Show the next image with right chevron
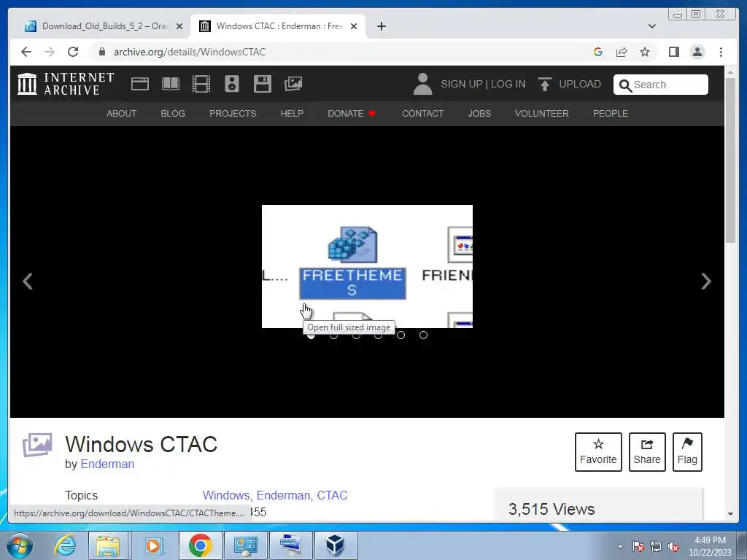This screenshot has width=747, height=560. tap(706, 281)
